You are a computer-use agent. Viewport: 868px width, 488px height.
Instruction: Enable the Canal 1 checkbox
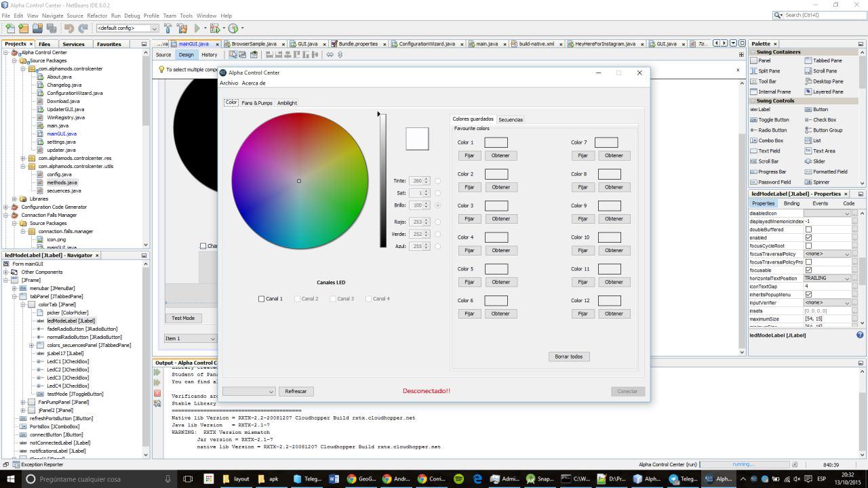[262, 299]
